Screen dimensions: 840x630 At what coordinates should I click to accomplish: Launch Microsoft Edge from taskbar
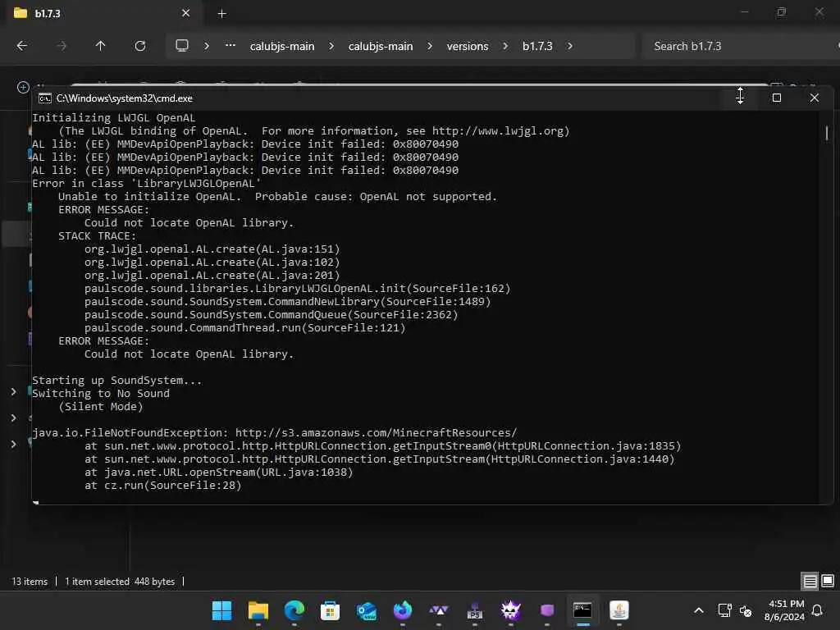294,610
